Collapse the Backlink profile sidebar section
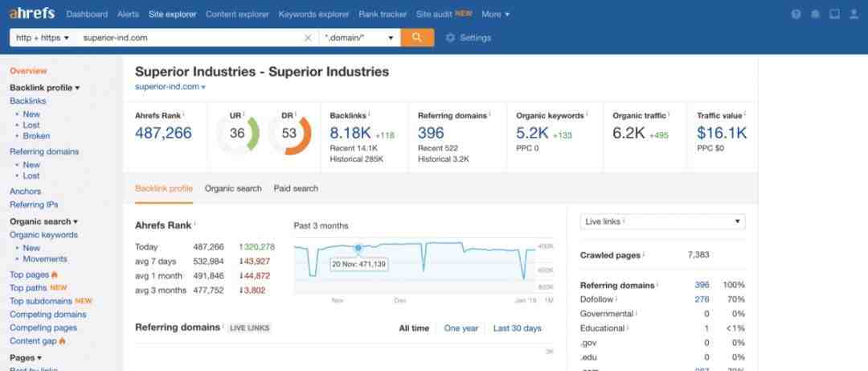The image size is (868, 371). point(45,88)
